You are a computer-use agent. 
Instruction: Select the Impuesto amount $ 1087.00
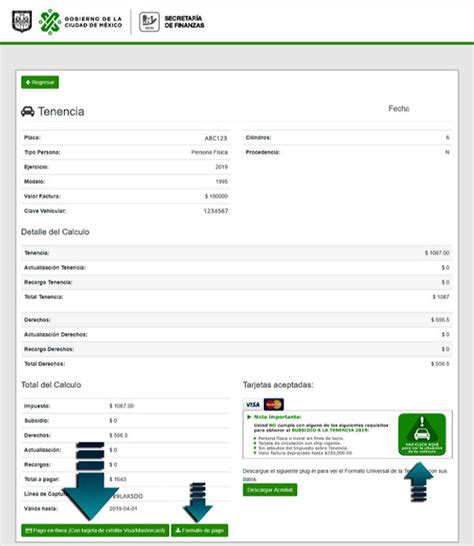point(122,406)
